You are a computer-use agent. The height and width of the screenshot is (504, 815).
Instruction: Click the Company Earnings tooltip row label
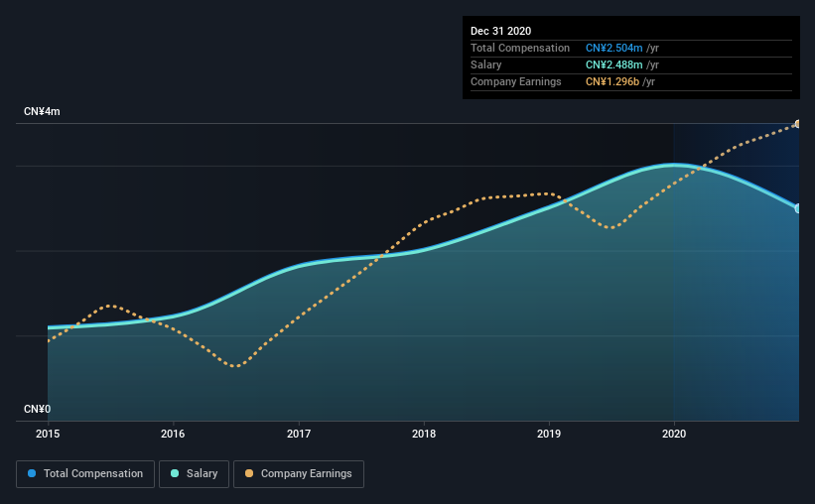[x=515, y=81]
